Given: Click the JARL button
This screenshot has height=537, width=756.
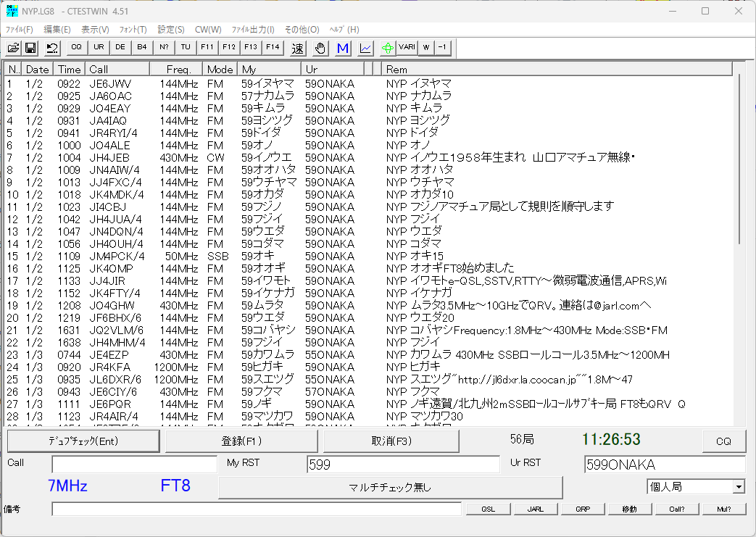Looking at the screenshot, I should tap(535, 509).
